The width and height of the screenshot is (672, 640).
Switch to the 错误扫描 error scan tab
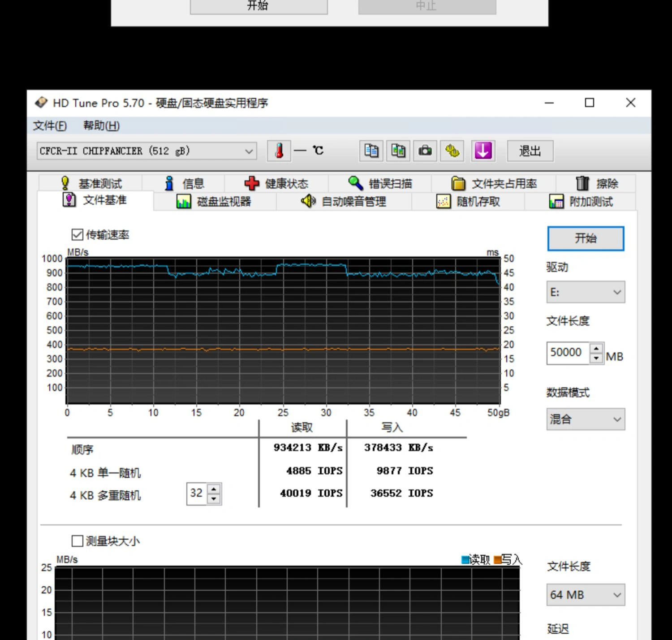tap(380, 183)
